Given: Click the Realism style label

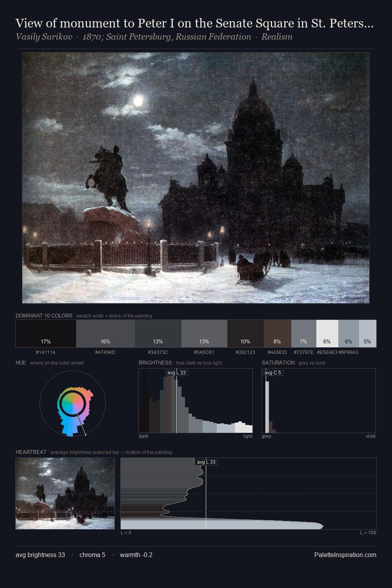Looking at the screenshot, I should tap(277, 37).
